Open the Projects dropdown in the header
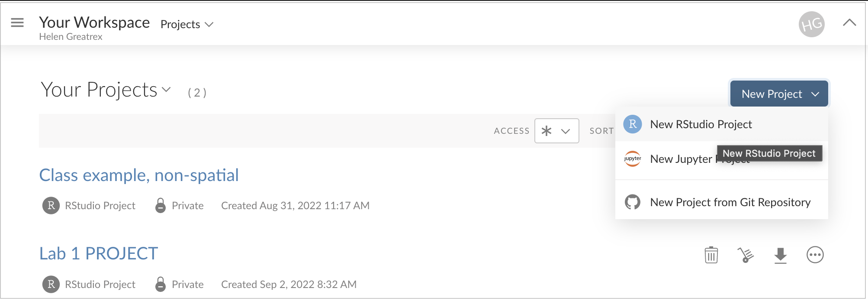 pyautogui.click(x=186, y=25)
